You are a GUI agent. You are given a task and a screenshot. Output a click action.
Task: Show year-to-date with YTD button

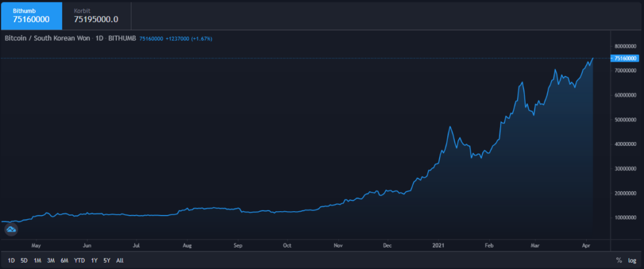(79, 260)
